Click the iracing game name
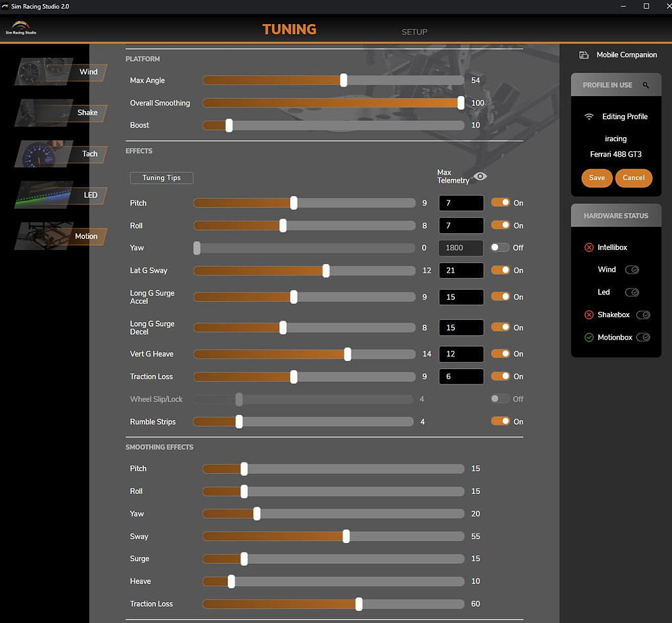672x623 pixels. click(616, 139)
